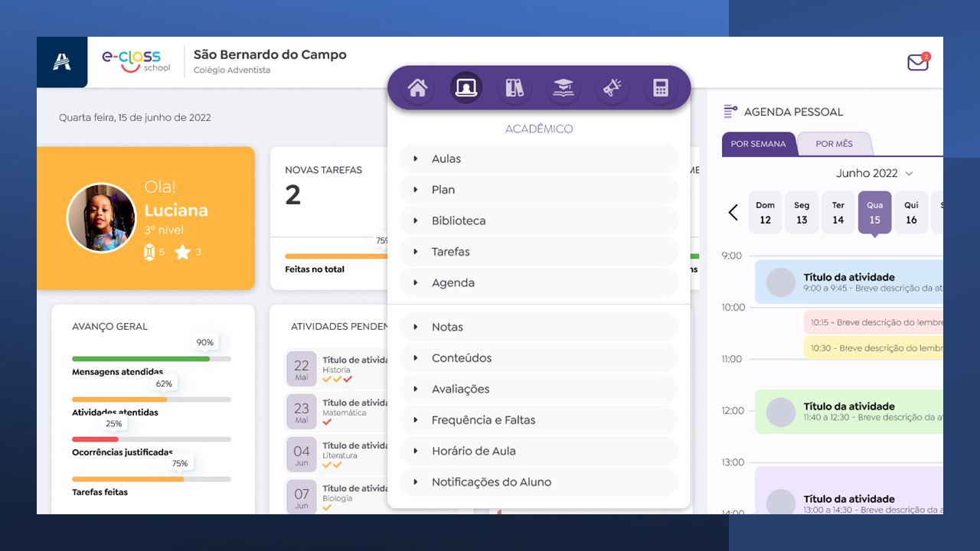980x551 pixels.
Task: Expand the Notas menu item
Action: [539, 327]
